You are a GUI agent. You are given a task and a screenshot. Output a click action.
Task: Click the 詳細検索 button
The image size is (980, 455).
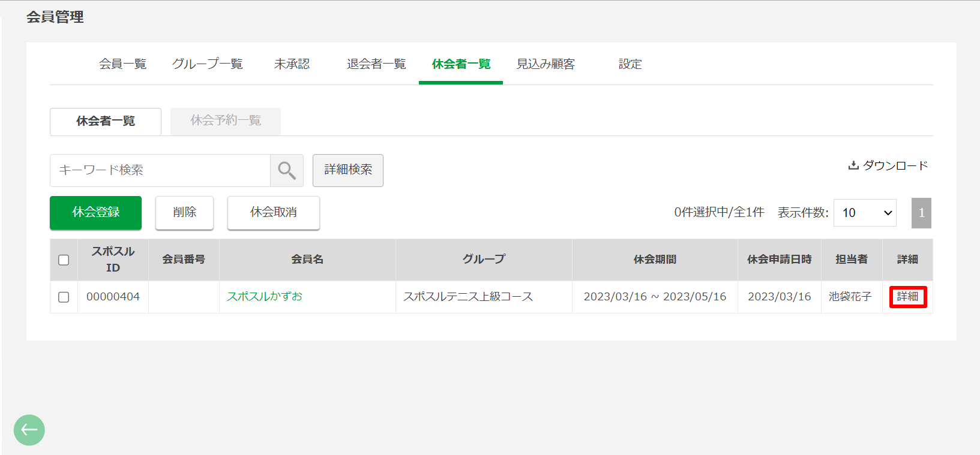348,170
